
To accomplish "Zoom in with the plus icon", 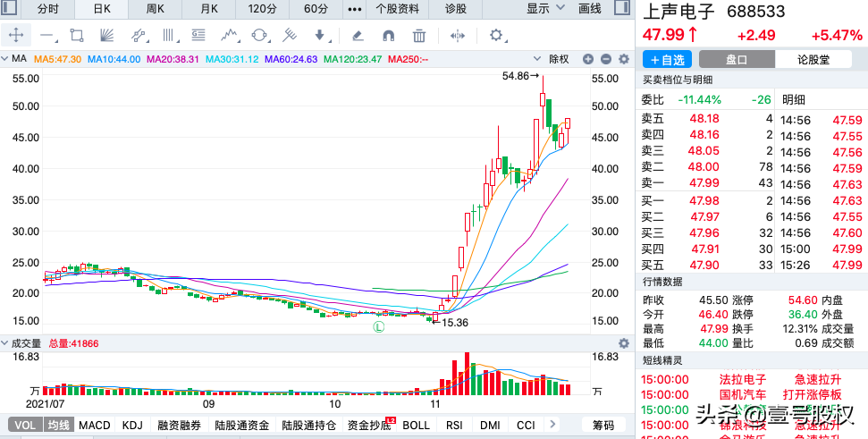I will pyautogui.click(x=588, y=59).
